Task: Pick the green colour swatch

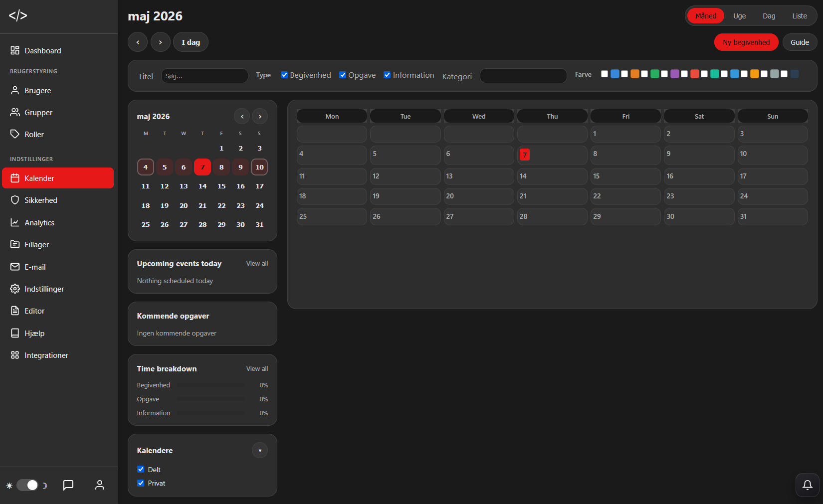Action: 655,74
